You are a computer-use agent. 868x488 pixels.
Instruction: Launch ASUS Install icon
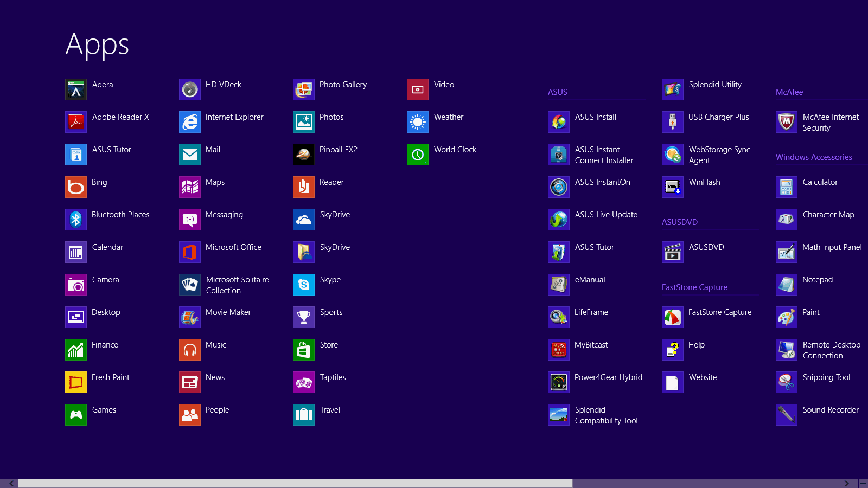coord(559,122)
